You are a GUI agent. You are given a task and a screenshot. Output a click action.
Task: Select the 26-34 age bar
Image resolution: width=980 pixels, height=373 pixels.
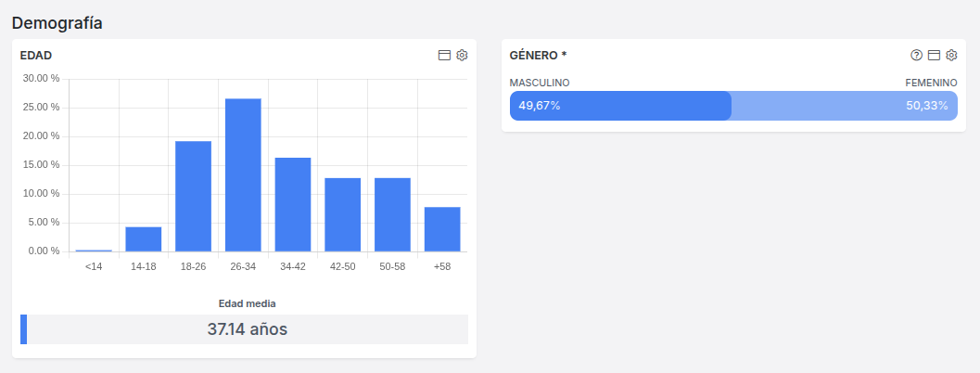tap(243, 174)
